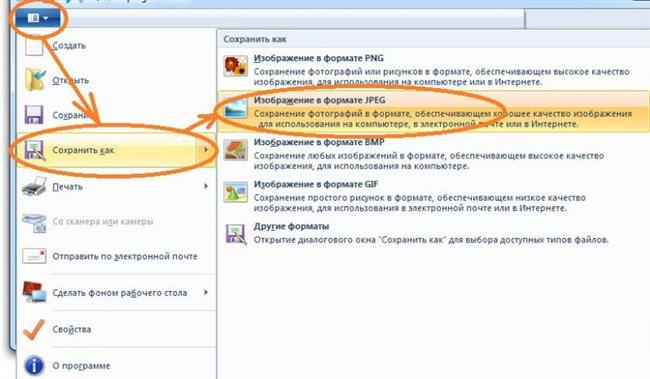Expand Сделать фоном рабочего стола submenu arrow
650x379 pixels.
tap(206, 292)
